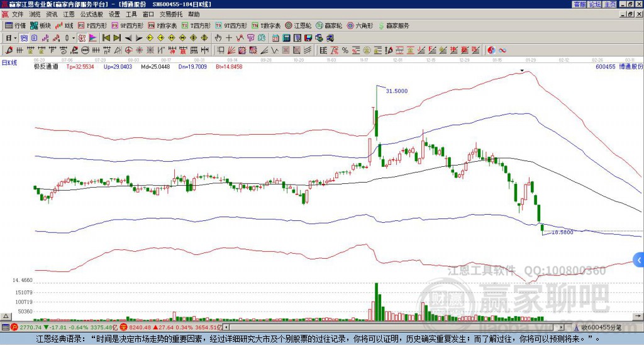The image size is (644, 345).
Task: Open the calculator icon
Action: [x=286, y=38]
